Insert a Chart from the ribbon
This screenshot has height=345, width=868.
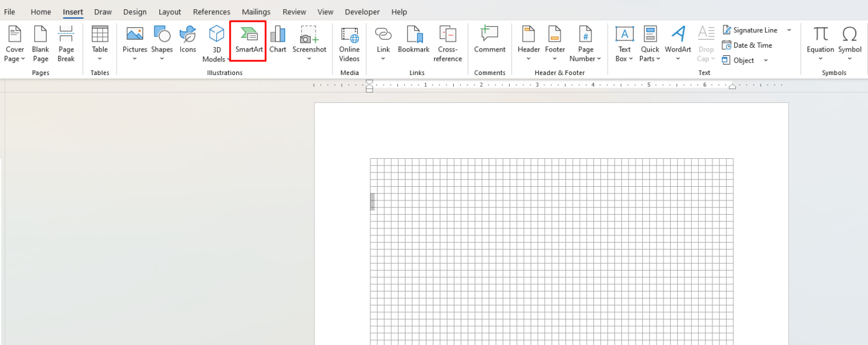278,40
